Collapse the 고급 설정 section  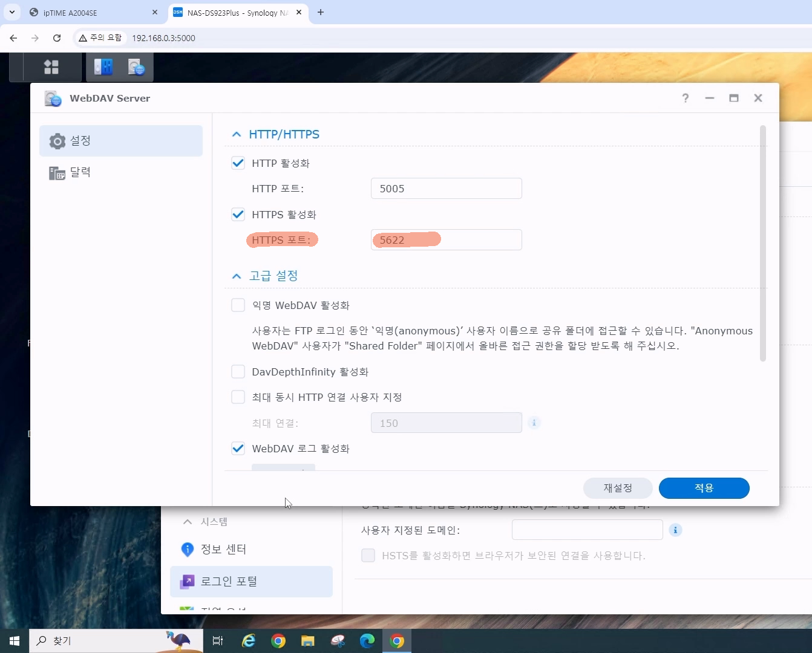tap(237, 276)
